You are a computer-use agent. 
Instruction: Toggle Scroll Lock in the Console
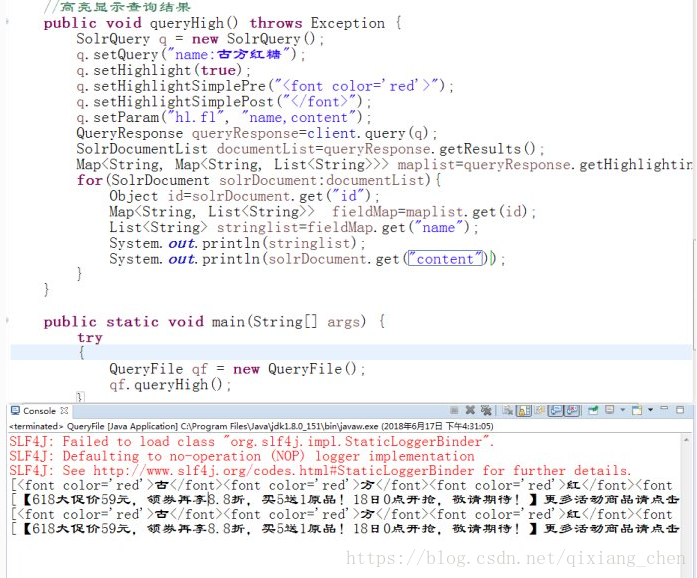(x=524, y=410)
